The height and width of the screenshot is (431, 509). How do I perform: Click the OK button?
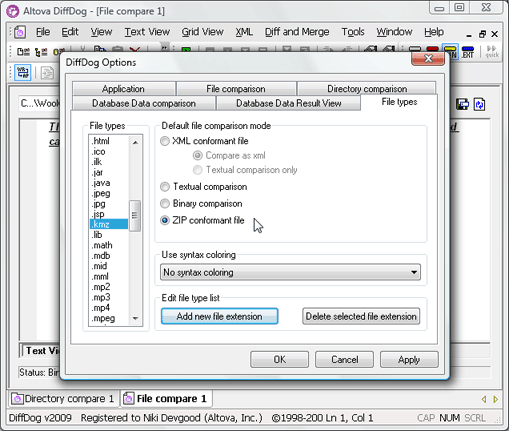tap(279, 360)
